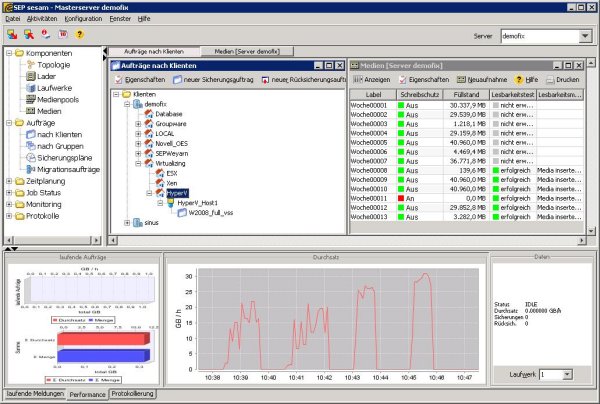
Task: Click Drucken in the Medien window toolbar
Action: (562, 80)
